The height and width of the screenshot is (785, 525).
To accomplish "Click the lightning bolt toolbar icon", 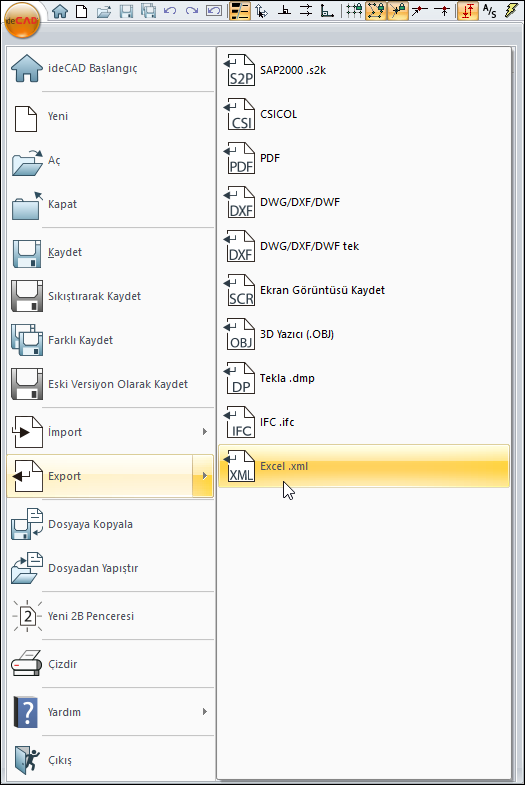I will [512, 11].
